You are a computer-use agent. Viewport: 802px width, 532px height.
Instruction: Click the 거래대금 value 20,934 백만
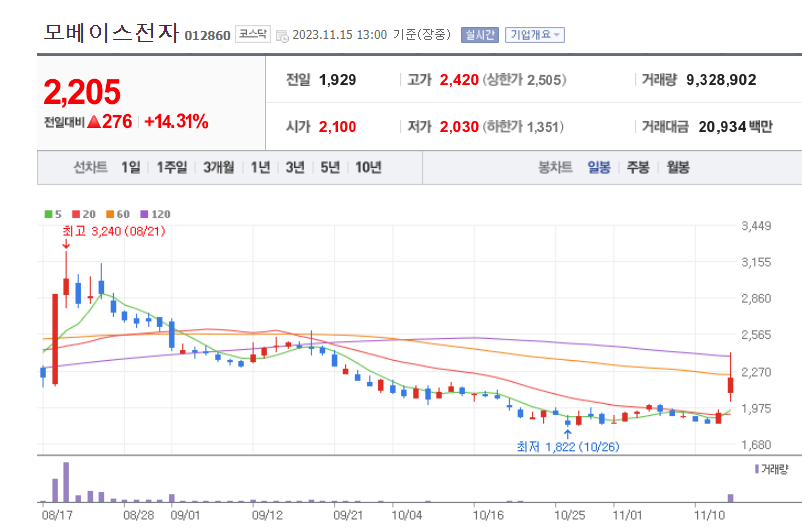tap(736, 127)
